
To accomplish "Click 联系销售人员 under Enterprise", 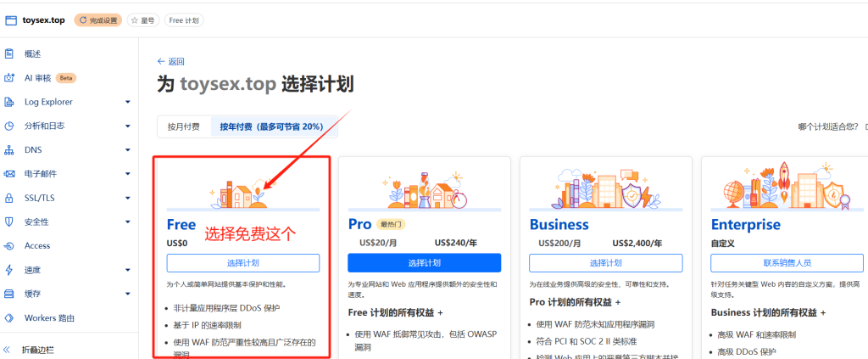I will 787,263.
